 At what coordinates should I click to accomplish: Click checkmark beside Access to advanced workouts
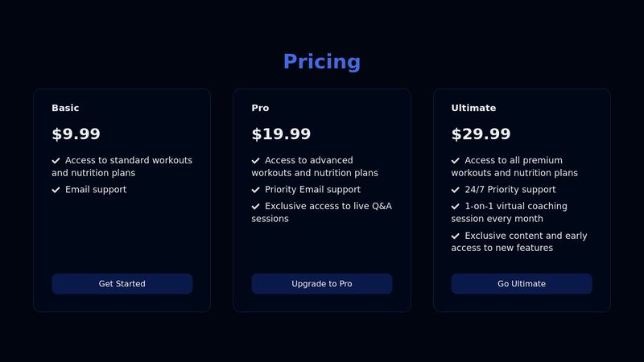[x=256, y=161]
